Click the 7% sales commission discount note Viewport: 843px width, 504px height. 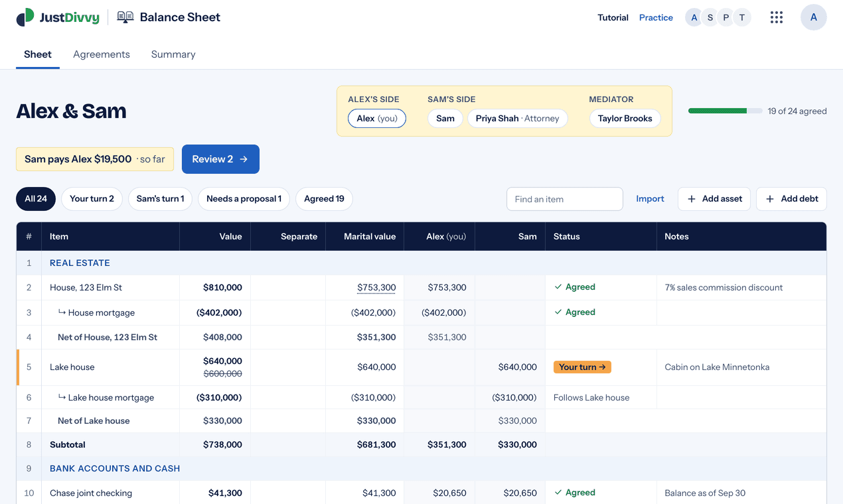tap(724, 287)
